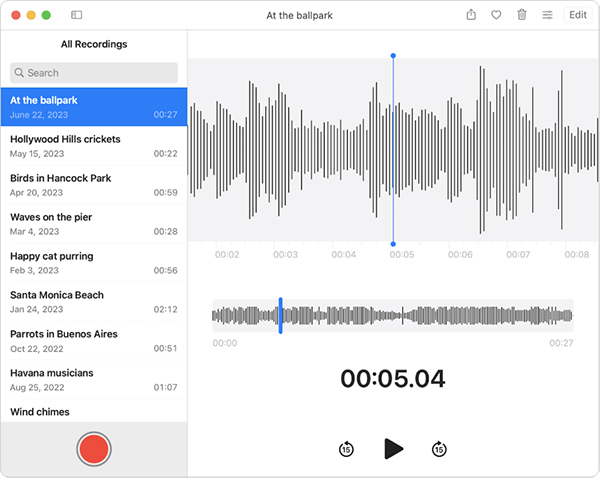The width and height of the screenshot is (600, 478).
Task: Open Hollywood Hills crickets recording
Action: point(94,146)
